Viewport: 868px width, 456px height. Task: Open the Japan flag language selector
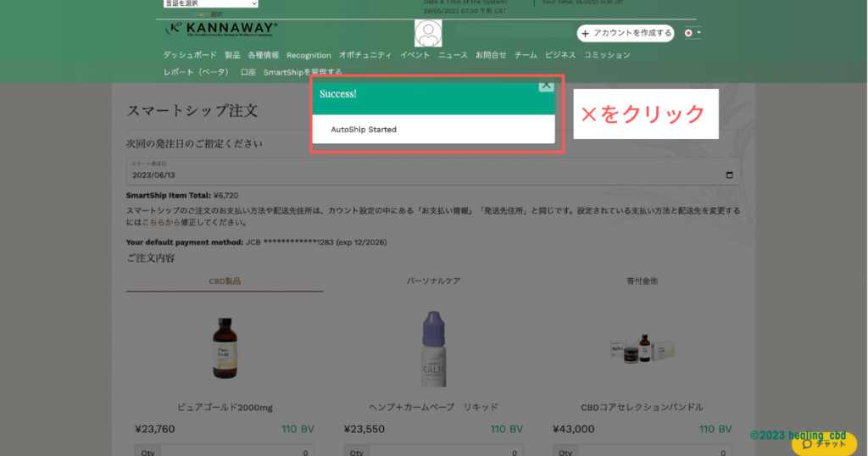(x=692, y=33)
